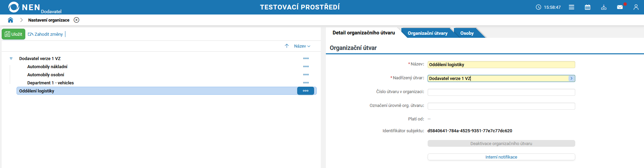Click the Uložit save button
The image size is (644, 168).
coord(13,34)
